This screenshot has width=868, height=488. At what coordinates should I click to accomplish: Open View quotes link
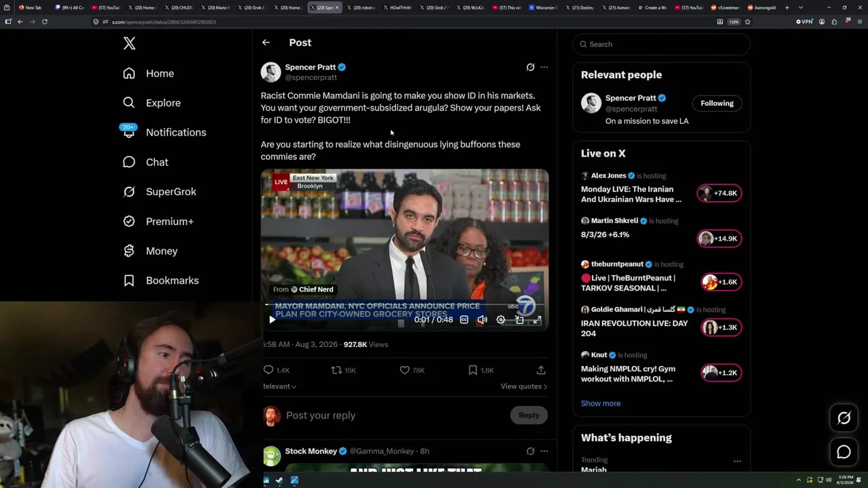point(524,386)
